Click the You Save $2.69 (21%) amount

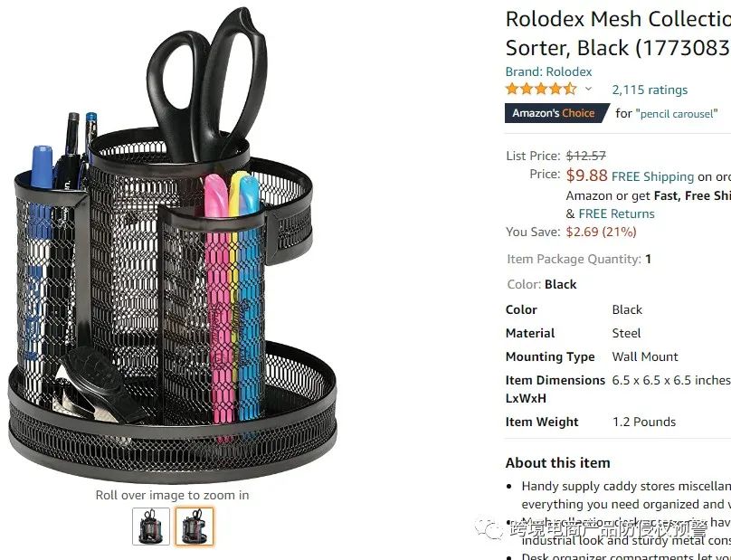(x=601, y=232)
